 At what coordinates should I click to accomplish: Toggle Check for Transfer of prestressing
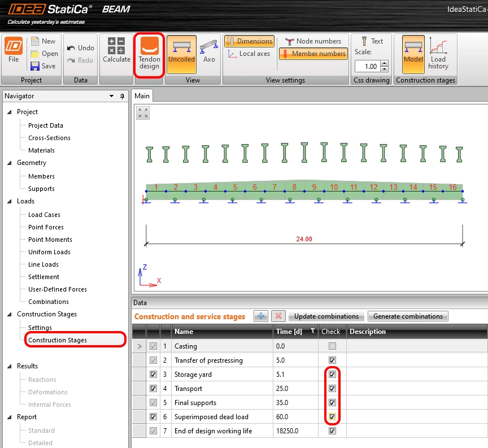coord(332,360)
